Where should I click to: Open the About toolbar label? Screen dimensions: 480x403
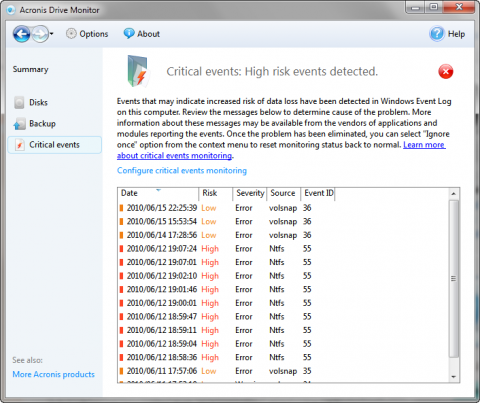pos(148,34)
